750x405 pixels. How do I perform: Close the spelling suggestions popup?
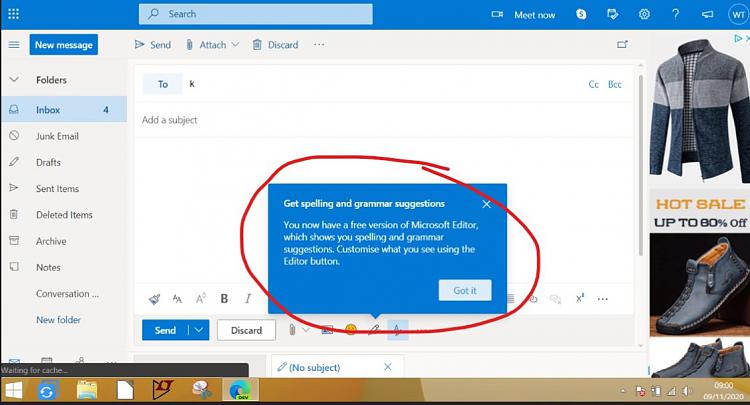[x=486, y=204]
